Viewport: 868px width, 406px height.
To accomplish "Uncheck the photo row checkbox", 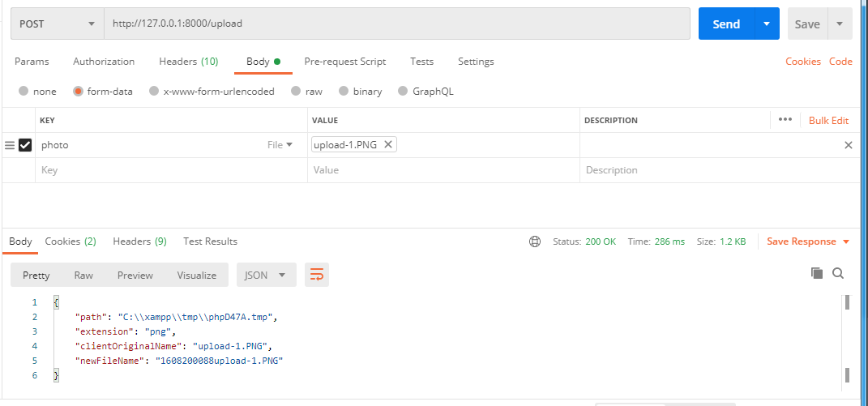I will (x=25, y=145).
